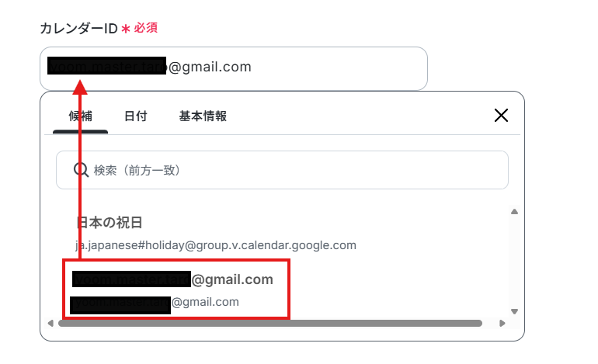
Task: Click the vertical scrollbar track
Action: [514, 262]
